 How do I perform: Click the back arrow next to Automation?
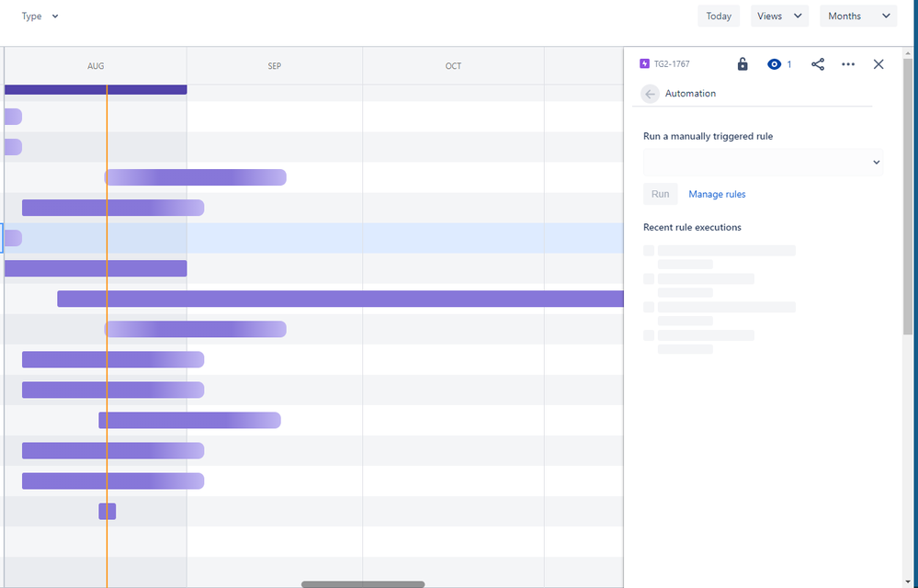(x=650, y=93)
